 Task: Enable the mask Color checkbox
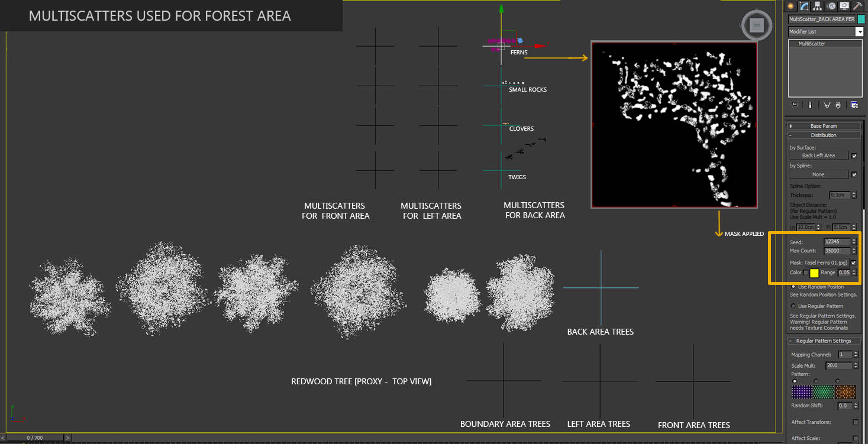coord(806,273)
